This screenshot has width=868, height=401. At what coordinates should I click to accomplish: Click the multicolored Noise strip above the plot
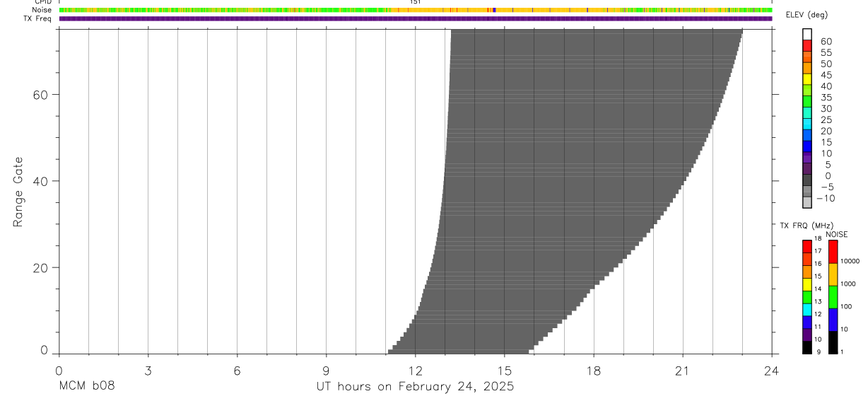416,10
